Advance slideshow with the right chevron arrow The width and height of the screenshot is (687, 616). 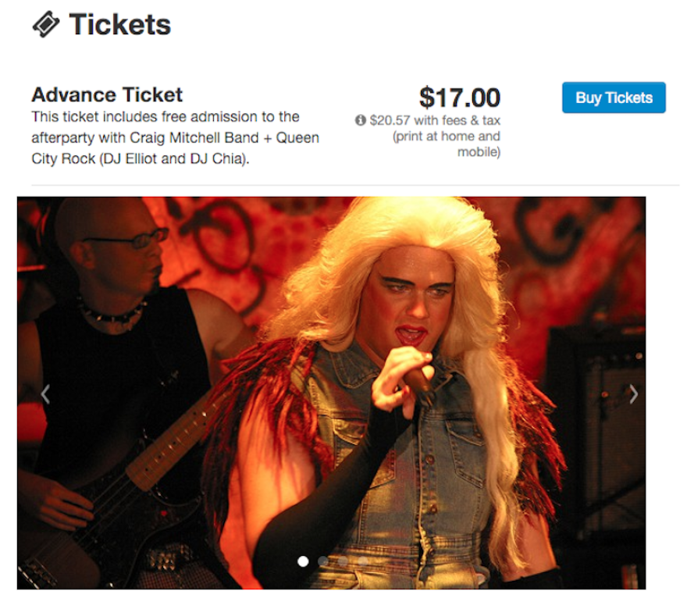pyautogui.click(x=633, y=393)
